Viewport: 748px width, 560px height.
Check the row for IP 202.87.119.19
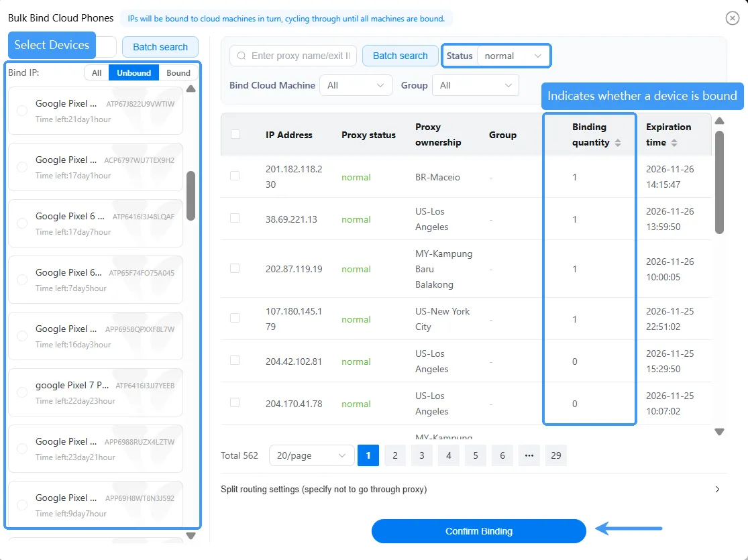tap(235, 268)
